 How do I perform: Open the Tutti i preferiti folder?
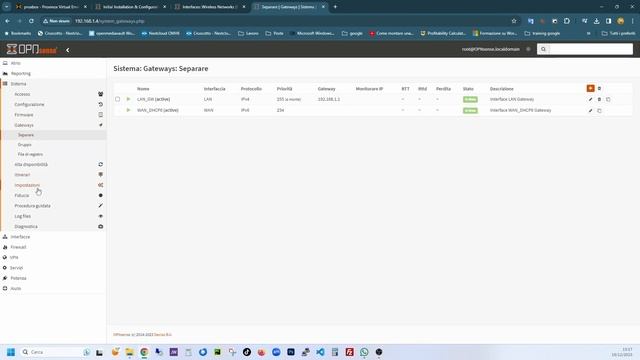pyautogui.click(x=618, y=33)
